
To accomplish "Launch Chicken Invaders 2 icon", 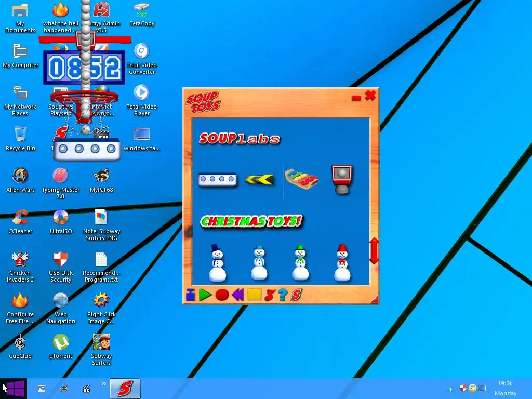I will 20,267.
